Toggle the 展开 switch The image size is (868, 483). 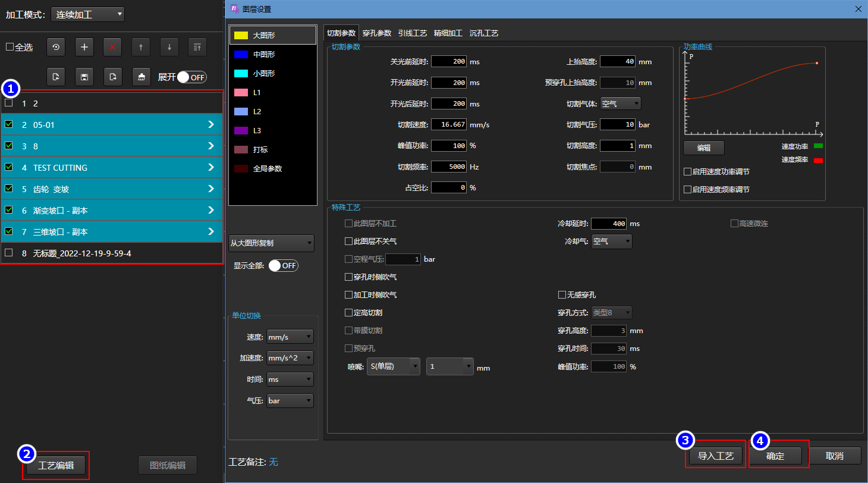point(191,77)
